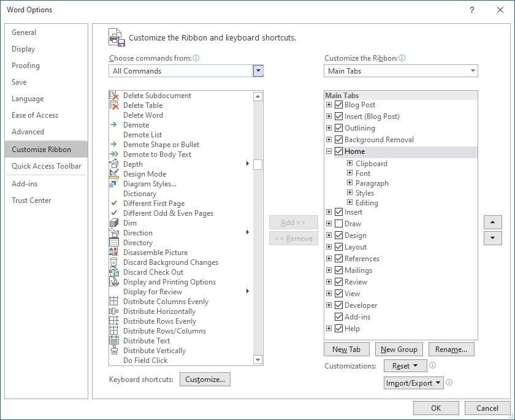
Task: Collapse the Home tab tree node
Action: [x=329, y=151]
